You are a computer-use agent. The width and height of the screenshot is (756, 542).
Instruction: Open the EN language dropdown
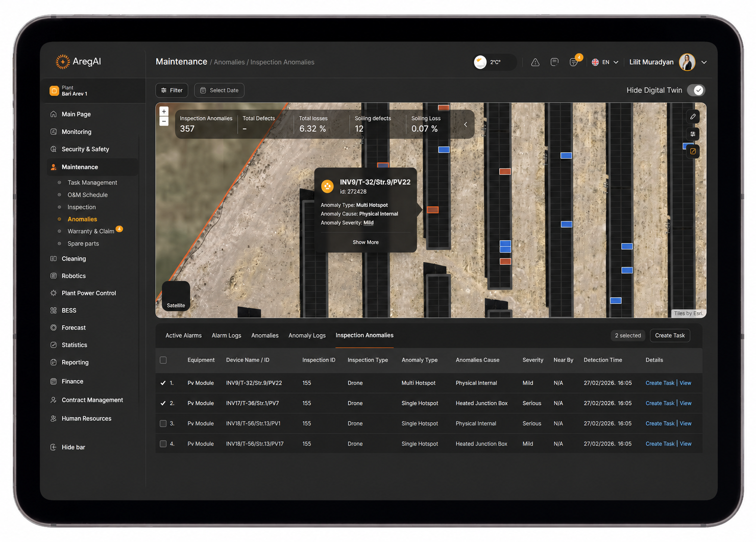[605, 62]
